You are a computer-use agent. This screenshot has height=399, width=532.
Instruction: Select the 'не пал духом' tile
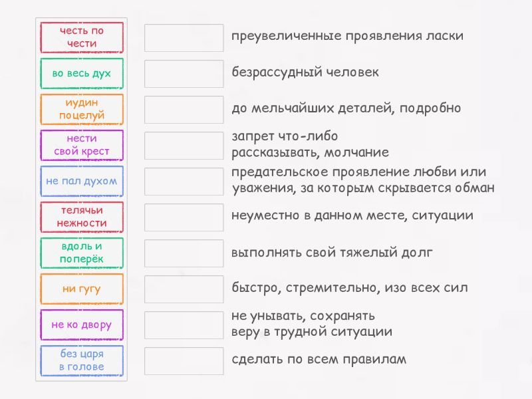(82, 181)
